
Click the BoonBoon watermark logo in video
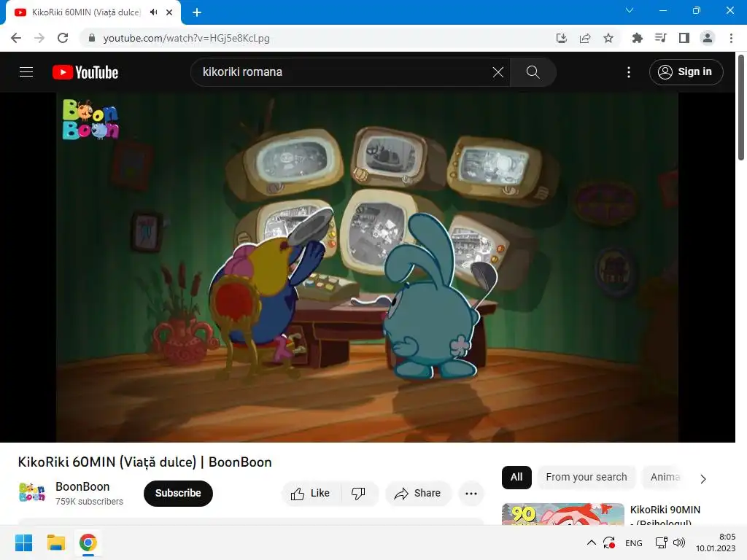click(90, 120)
